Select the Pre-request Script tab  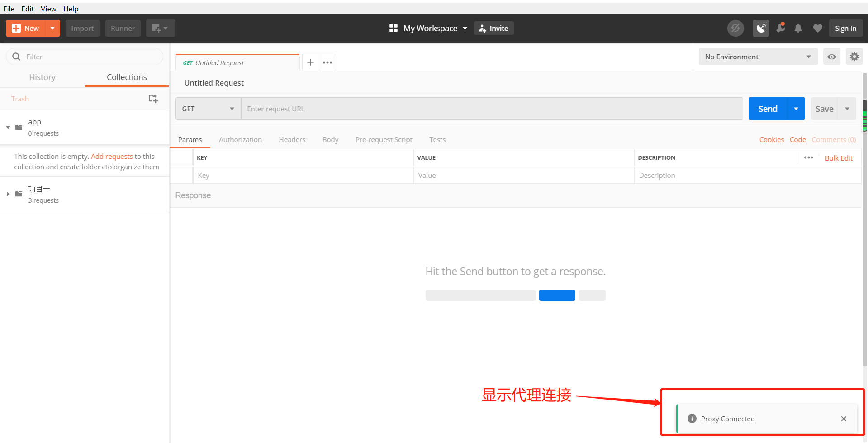384,140
